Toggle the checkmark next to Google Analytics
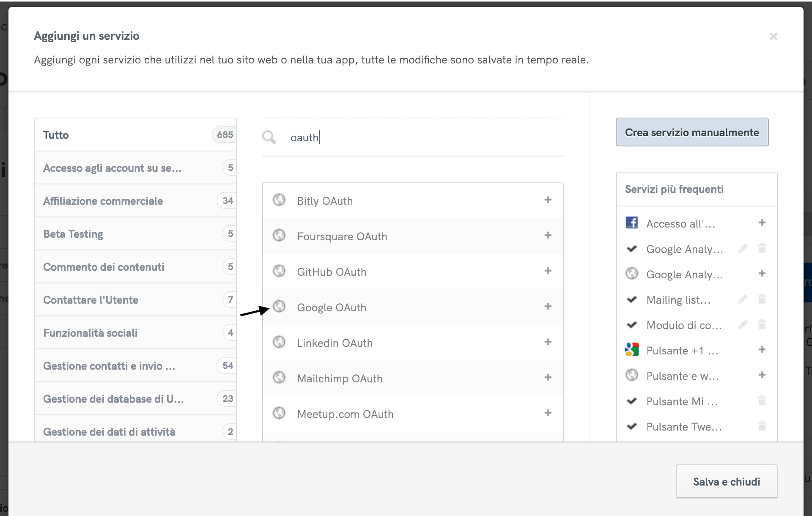The image size is (812, 516). click(x=632, y=249)
